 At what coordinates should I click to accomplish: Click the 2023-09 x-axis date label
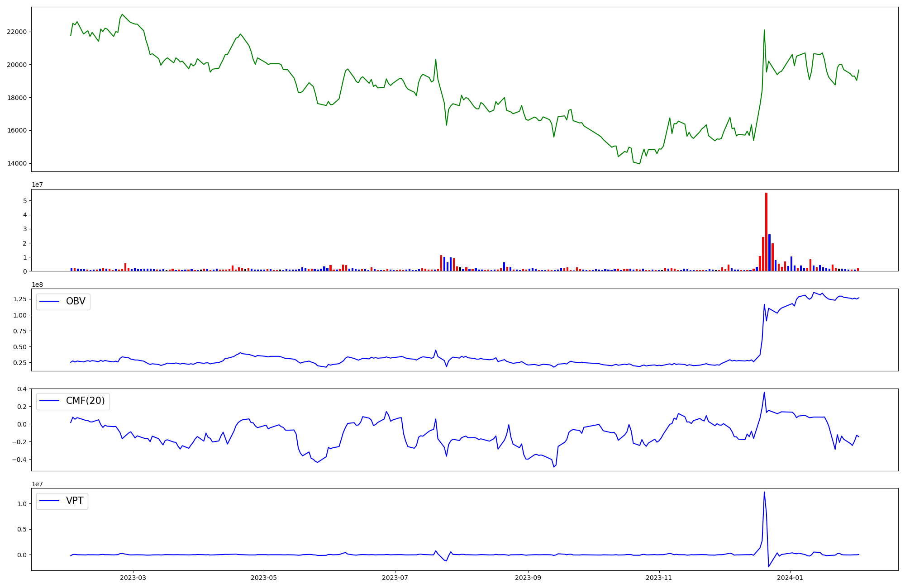[528, 578]
